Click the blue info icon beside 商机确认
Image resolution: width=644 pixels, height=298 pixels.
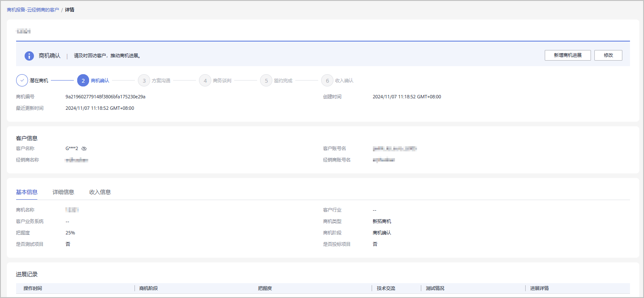tap(29, 56)
